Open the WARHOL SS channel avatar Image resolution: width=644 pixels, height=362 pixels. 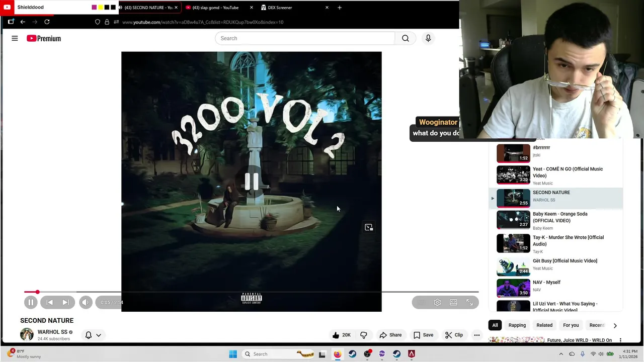27,334
